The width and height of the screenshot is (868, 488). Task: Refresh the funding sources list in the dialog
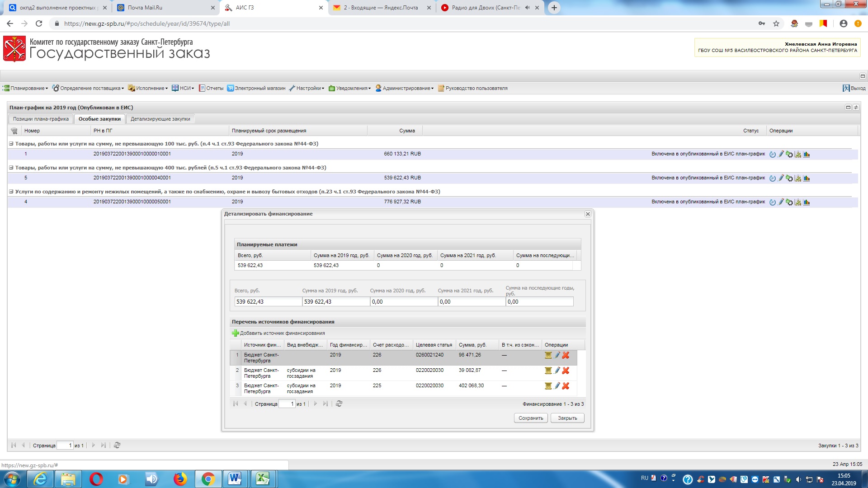[339, 404]
